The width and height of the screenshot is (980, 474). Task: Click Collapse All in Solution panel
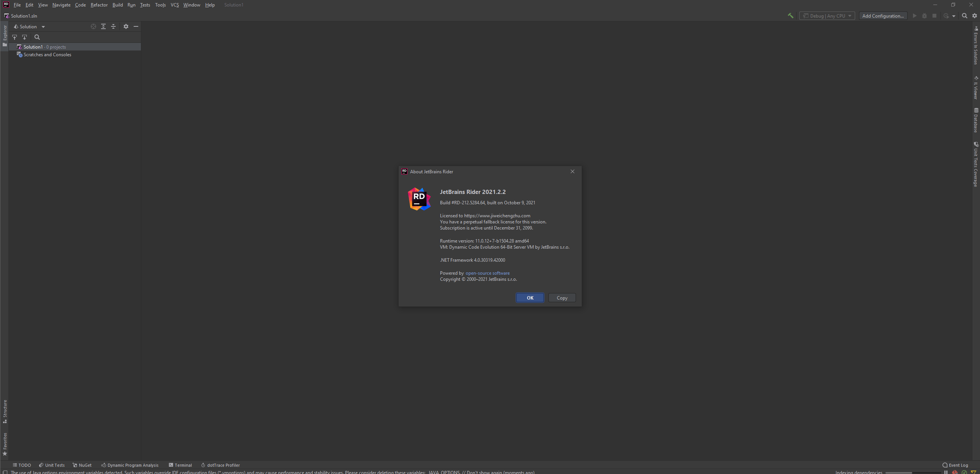tap(113, 26)
